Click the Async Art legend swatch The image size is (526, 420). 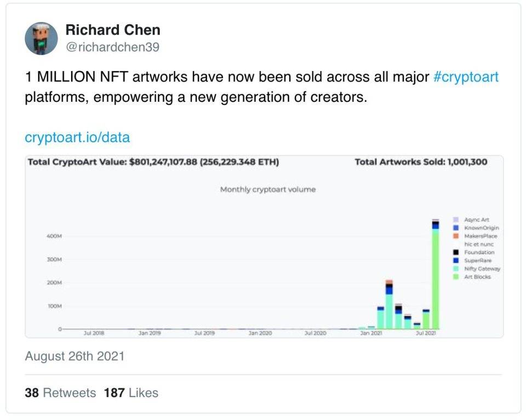click(x=455, y=220)
